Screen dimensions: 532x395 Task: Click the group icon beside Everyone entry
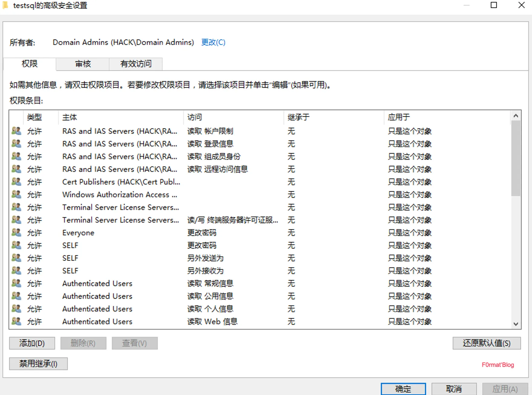click(16, 232)
